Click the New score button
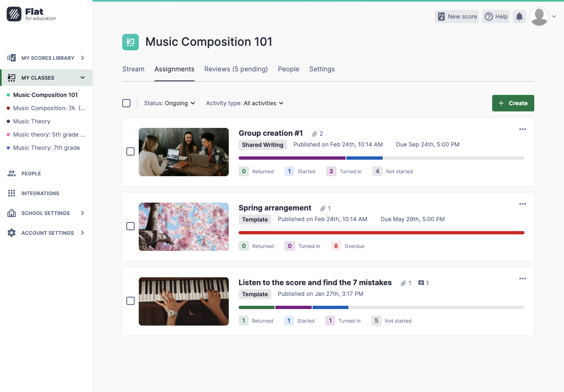The image size is (564, 392). (x=457, y=17)
